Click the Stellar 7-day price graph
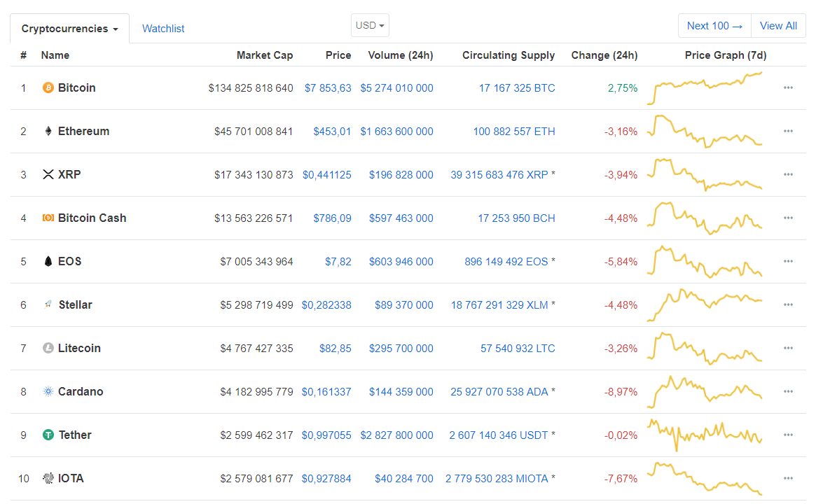Viewport: 816px width, 504px height. (x=705, y=304)
